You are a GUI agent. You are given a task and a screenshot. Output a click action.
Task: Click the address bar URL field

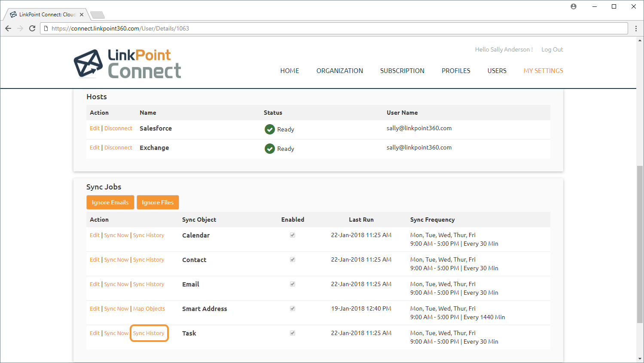tap(334, 28)
